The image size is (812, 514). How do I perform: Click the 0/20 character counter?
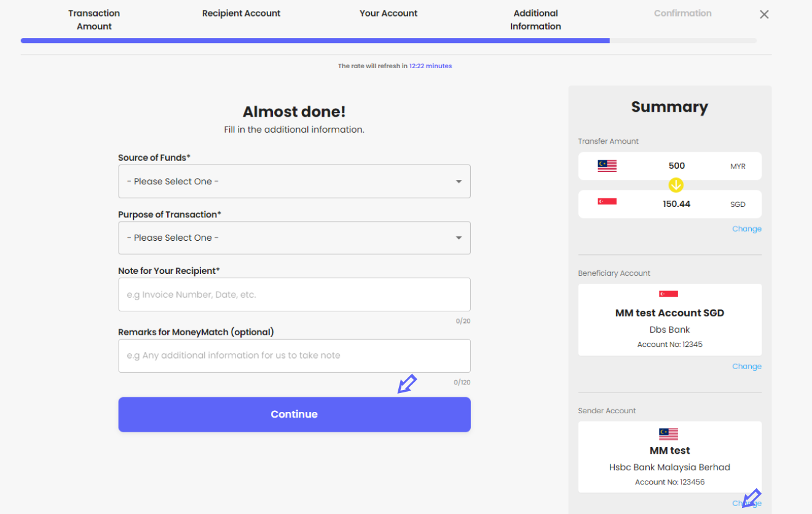coord(463,321)
